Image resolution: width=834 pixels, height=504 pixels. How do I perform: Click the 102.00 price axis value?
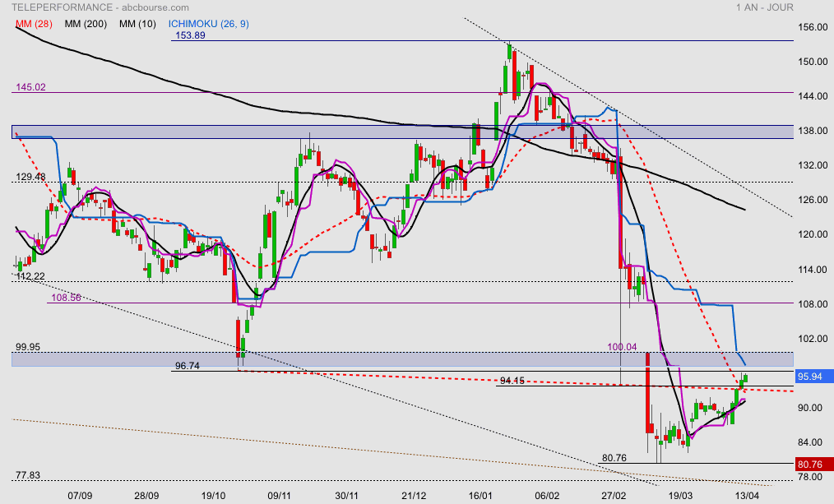(x=813, y=340)
